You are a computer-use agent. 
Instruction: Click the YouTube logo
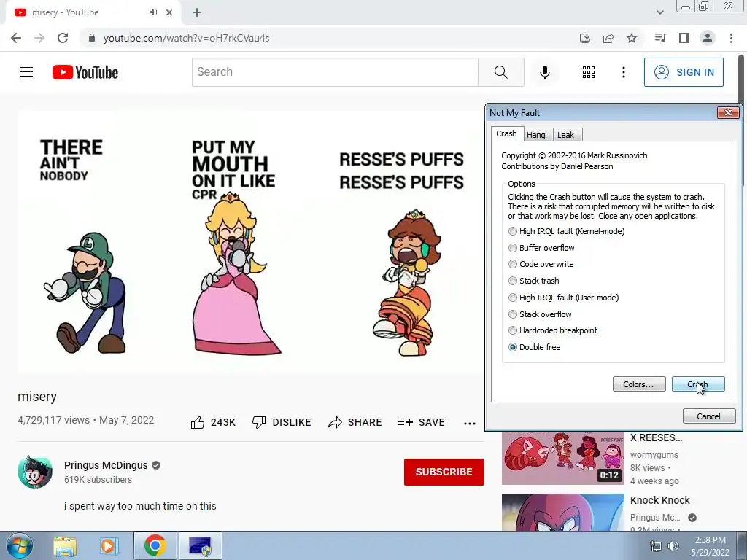point(85,72)
